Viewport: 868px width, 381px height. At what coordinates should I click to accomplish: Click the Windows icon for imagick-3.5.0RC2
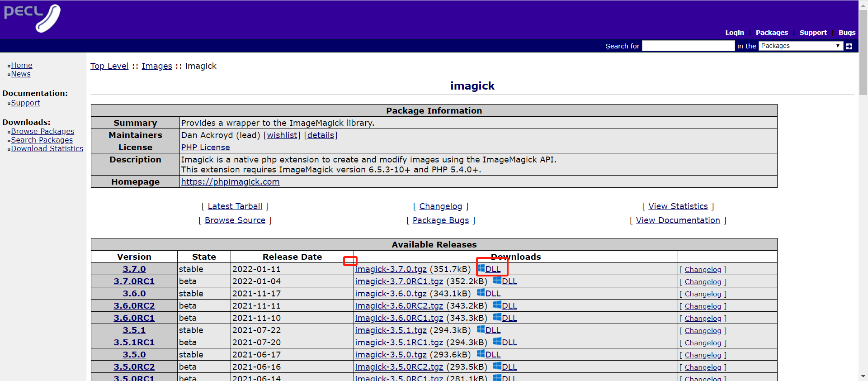coord(497,366)
